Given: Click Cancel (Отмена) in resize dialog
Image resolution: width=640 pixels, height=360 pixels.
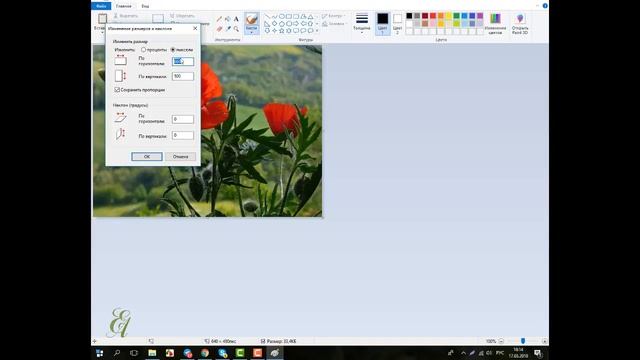Looking at the screenshot, I should pos(180,157).
